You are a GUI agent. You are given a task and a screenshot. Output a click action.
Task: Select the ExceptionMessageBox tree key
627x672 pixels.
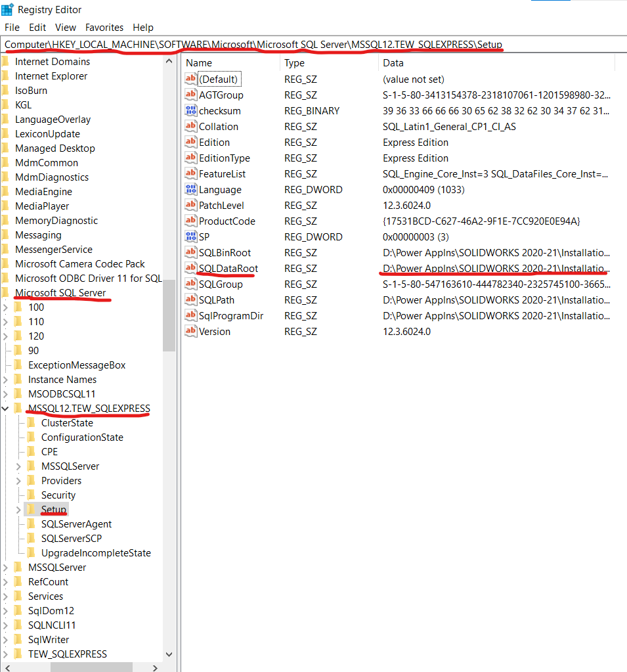[x=77, y=365]
